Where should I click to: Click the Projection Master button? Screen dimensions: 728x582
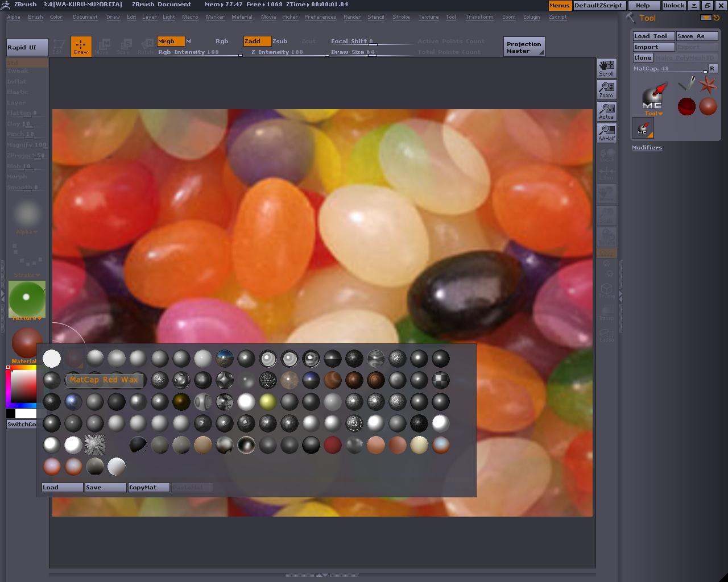524,47
